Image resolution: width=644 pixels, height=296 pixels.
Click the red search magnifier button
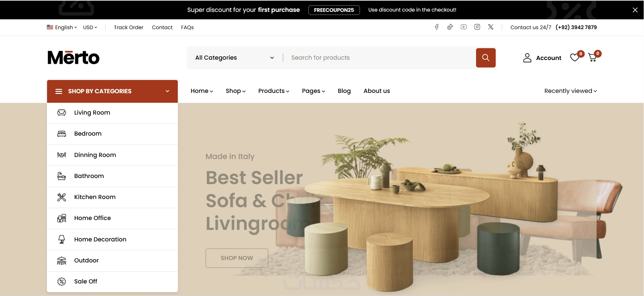click(486, 58)
